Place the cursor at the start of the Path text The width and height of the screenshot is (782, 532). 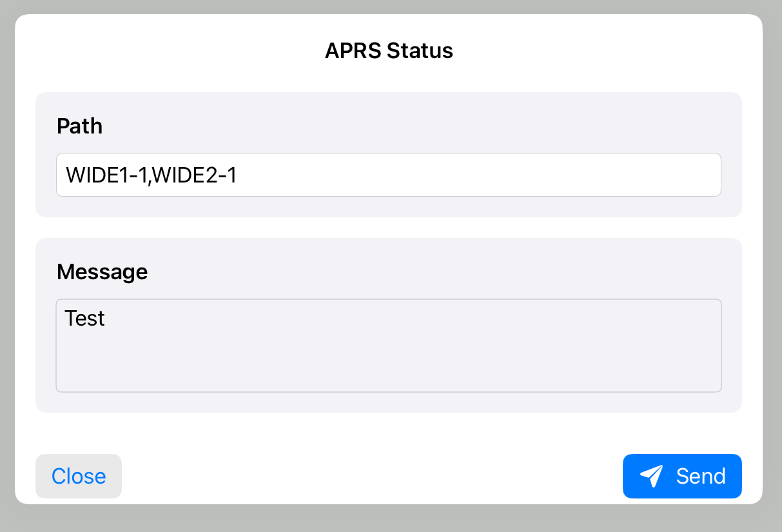[66, 175]
